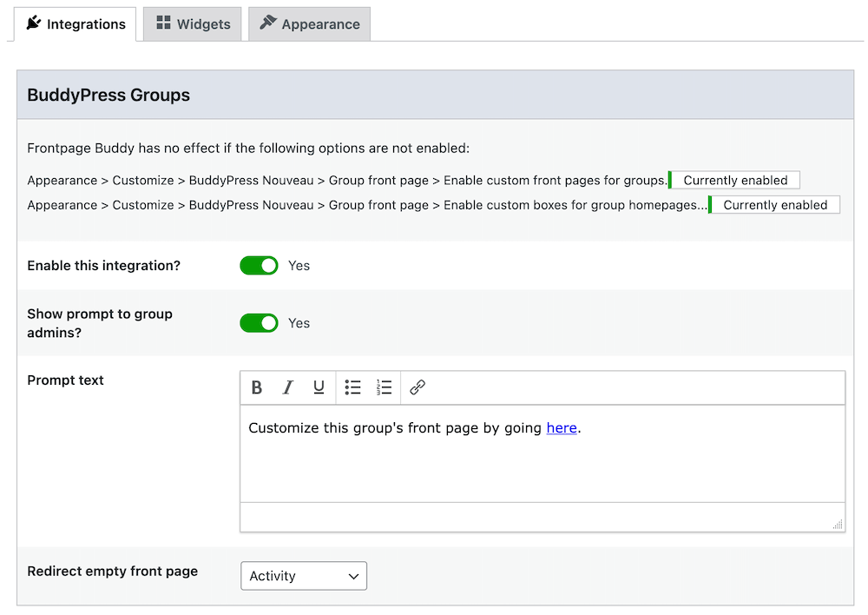Click the 'Enable custom front pages for groups' path
868x615 pixels.
(x=347, y=181)
